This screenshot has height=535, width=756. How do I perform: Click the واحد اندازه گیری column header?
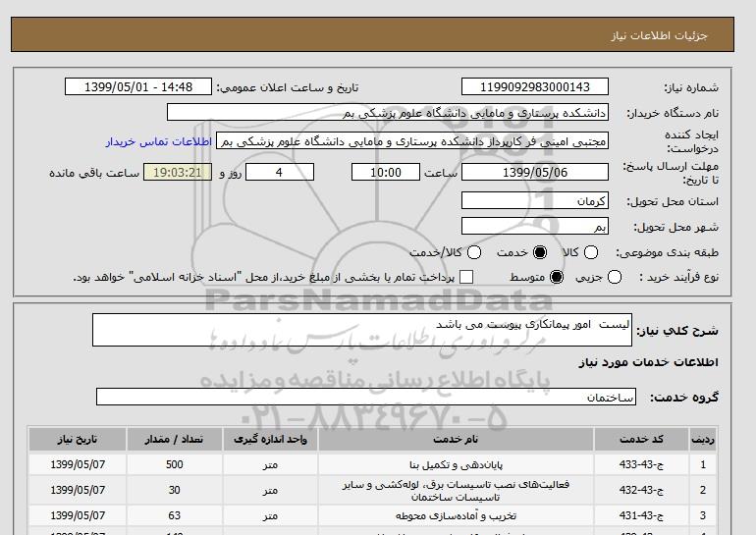[270, 439]
